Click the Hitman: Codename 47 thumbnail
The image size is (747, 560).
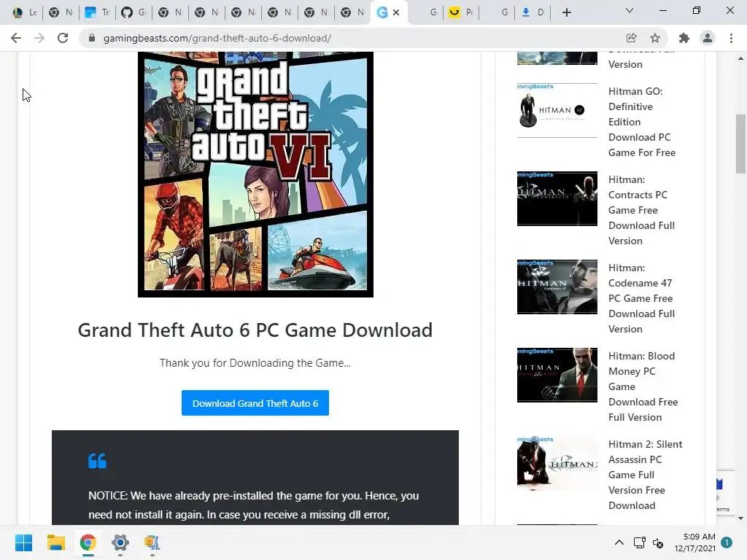557,287
